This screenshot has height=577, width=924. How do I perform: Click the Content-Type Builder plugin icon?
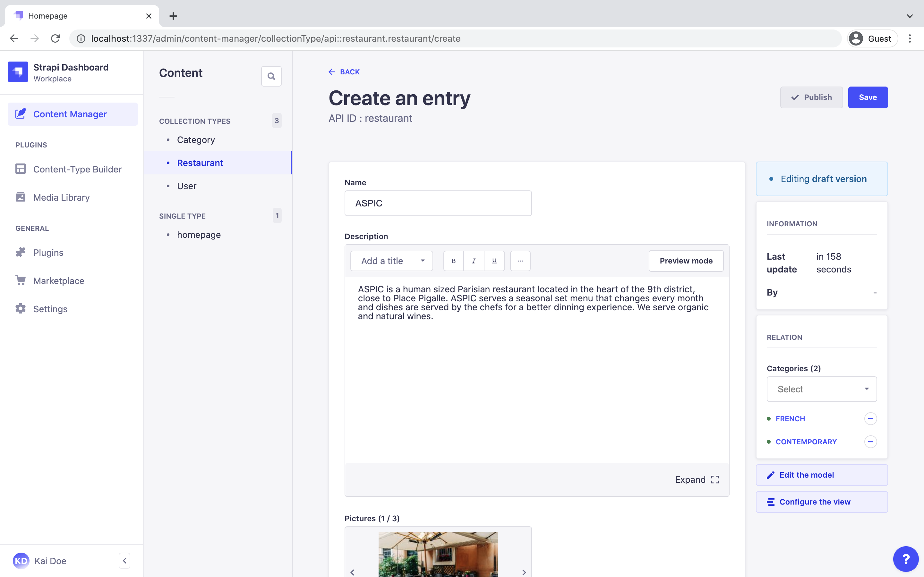coord(21,169)
